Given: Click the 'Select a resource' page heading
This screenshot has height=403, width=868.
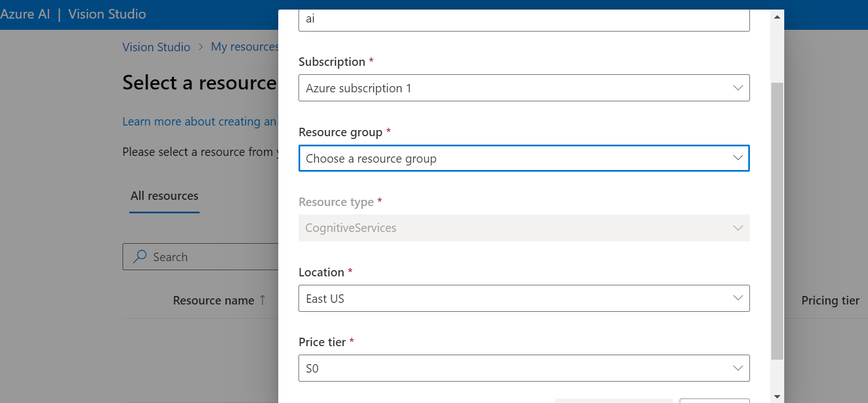Looking at the screenshot, I should [200, 83].
